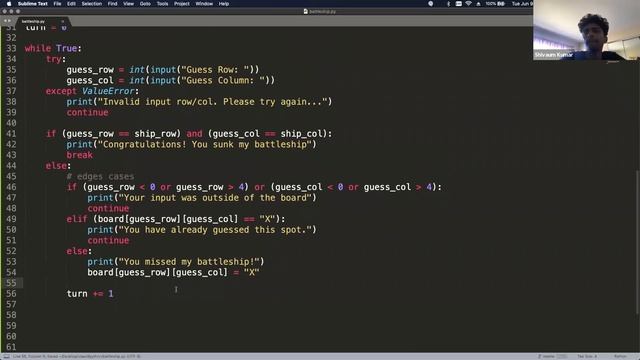Click 'else:' on line 52
The width and height of the screenshot is (640, 360).
point(79,251)
